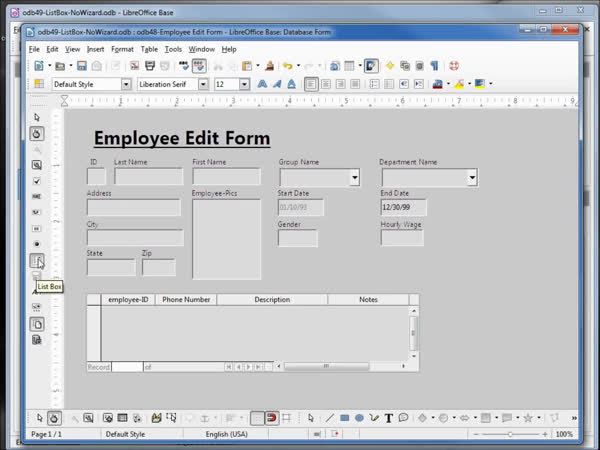
Task: Select the Check Box control tool
Action: coord(37,181)
